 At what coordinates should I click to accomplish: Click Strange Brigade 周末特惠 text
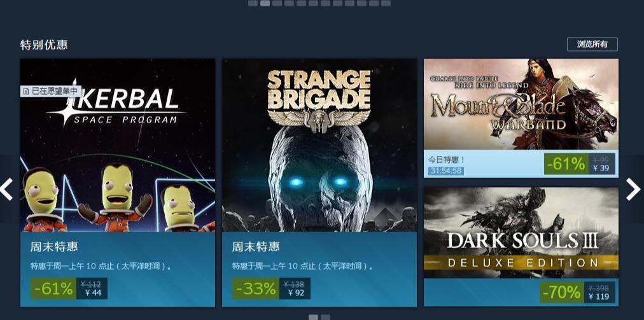(255, 246)
